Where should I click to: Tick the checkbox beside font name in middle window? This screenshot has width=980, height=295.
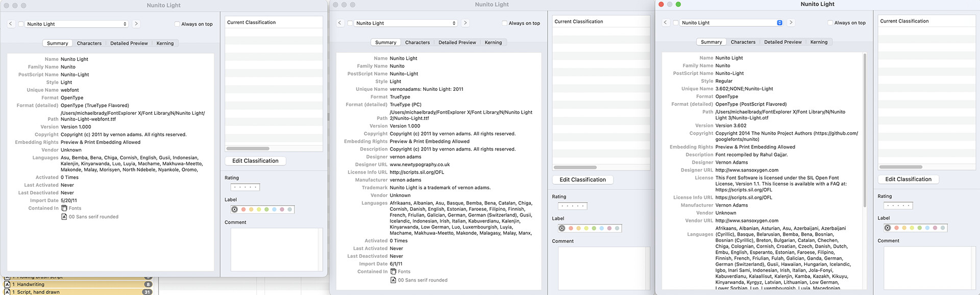pos(350,23)
